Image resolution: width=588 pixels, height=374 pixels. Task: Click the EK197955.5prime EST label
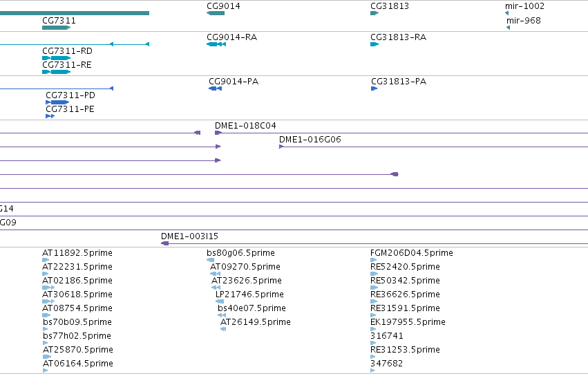click(x=408, y=322)
